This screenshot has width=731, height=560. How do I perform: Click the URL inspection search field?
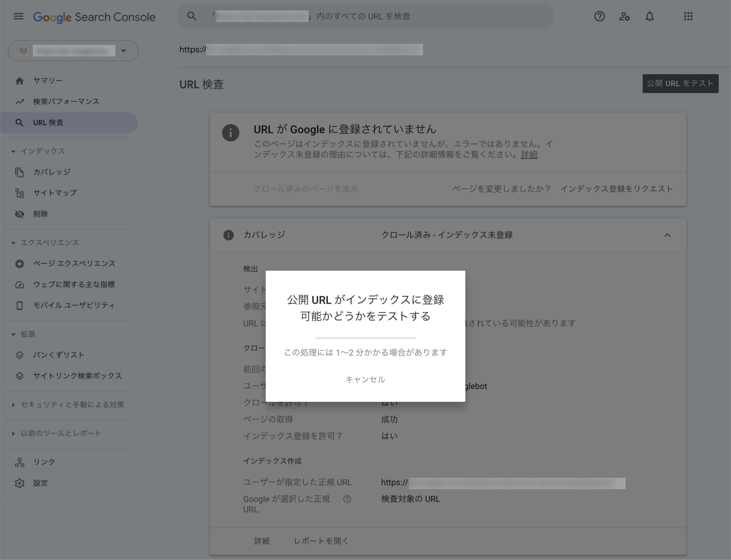click(365, 16)
